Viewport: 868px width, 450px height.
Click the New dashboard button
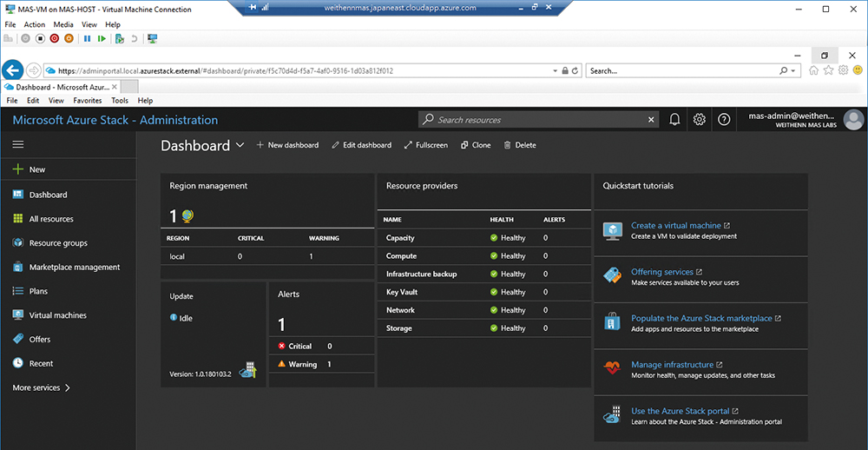287,145
